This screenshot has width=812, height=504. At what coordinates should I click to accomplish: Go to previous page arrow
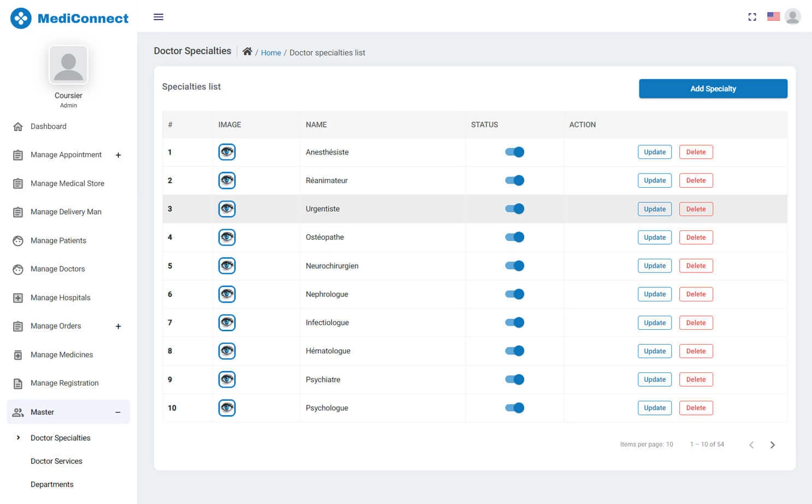coord(751,444)
